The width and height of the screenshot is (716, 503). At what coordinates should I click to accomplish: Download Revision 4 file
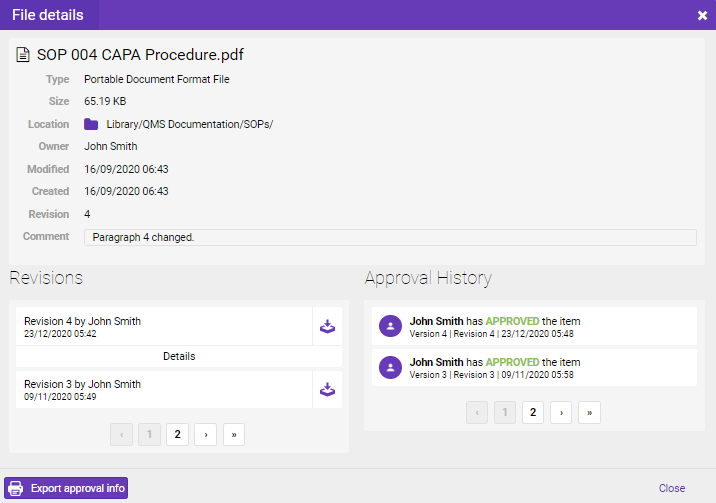(x=327, y=326)
